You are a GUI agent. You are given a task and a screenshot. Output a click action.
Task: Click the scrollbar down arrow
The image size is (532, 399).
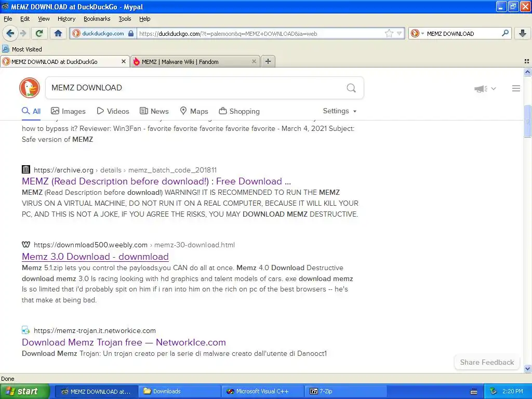coord(527,369)
